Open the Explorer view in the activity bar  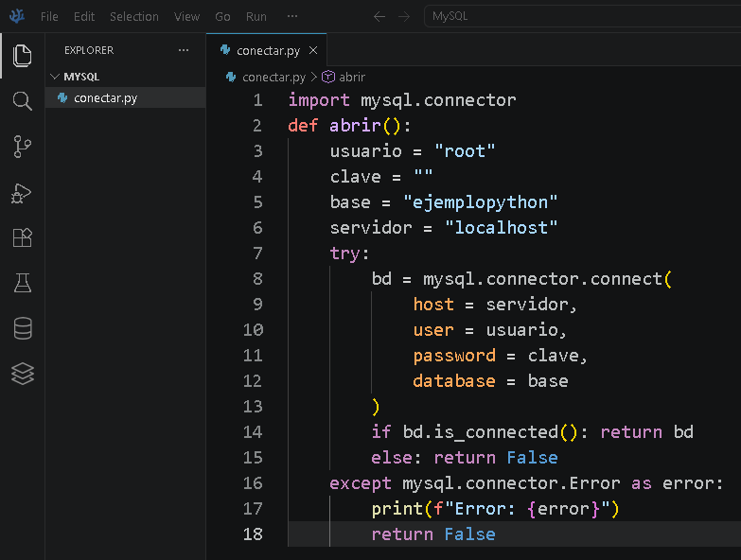tap(22, 56)
